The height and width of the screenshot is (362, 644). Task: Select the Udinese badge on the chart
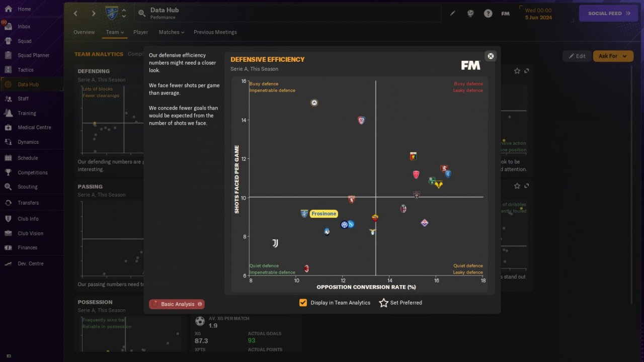tap(314, 103)
